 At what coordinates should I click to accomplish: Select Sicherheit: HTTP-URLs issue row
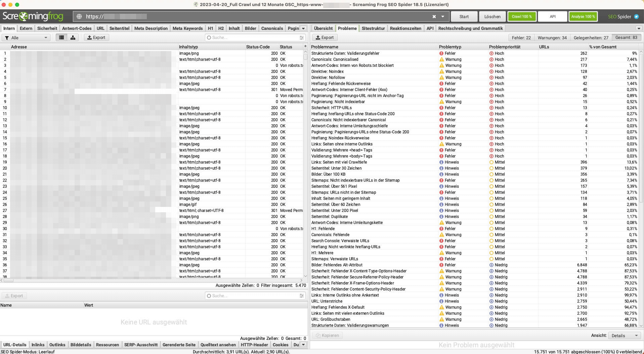point(474,108)
